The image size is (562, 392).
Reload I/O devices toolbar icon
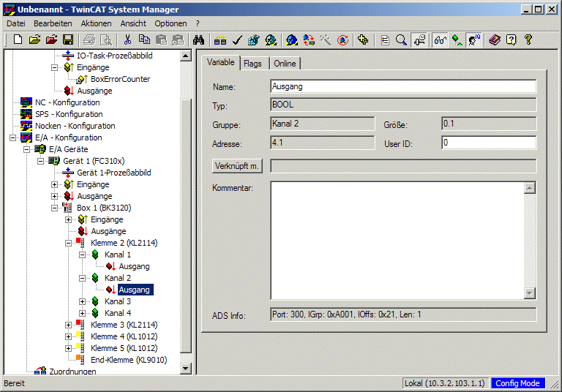point(309,39)
